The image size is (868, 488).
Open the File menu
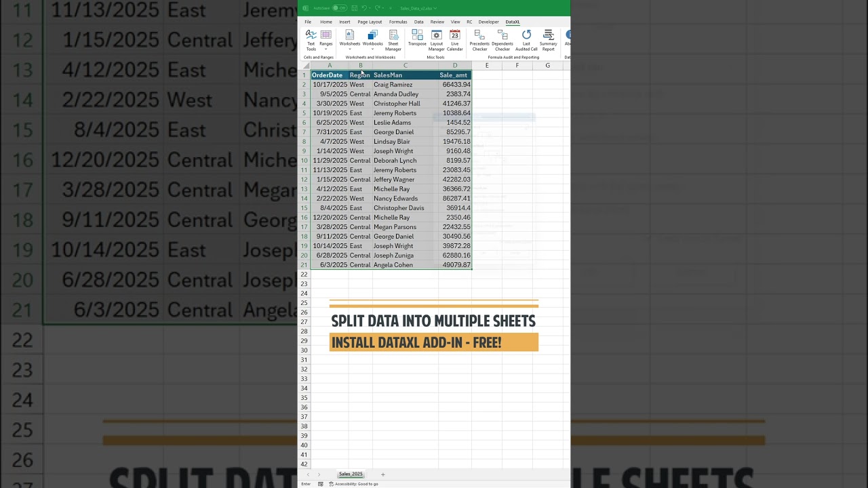308,22
